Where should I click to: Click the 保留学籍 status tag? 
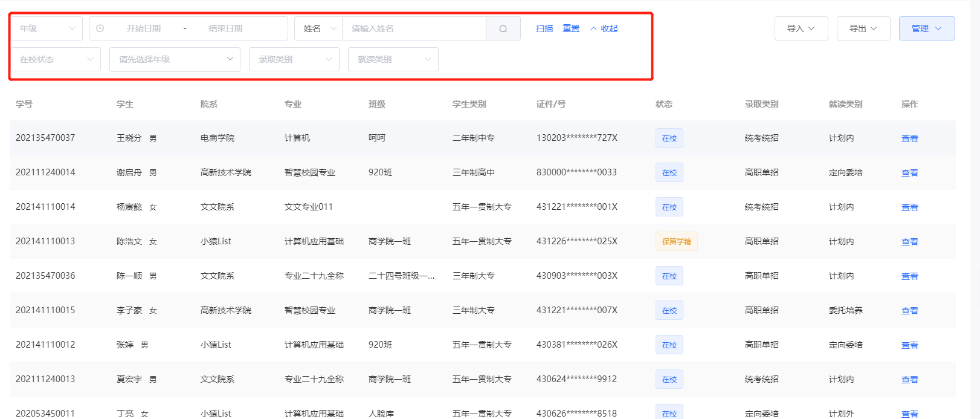click(676, 242)
